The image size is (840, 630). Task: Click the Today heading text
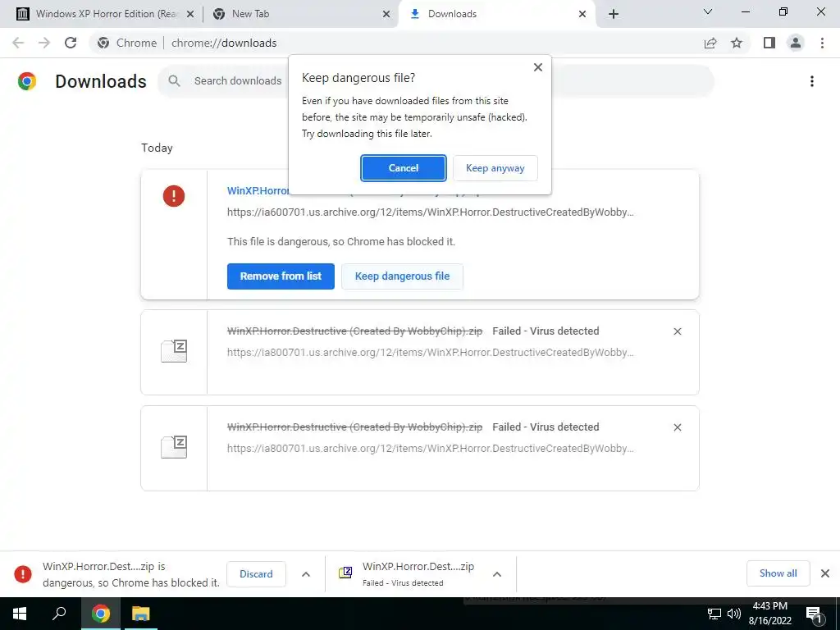coord(157,148)
